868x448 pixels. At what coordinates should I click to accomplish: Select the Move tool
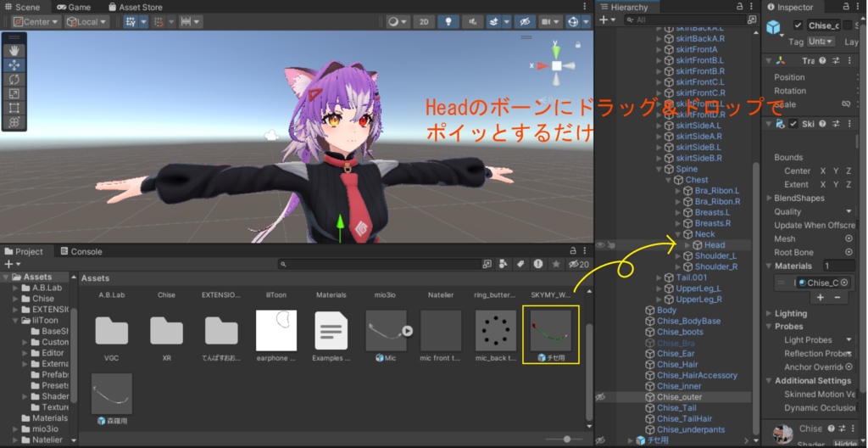[14, 65]
